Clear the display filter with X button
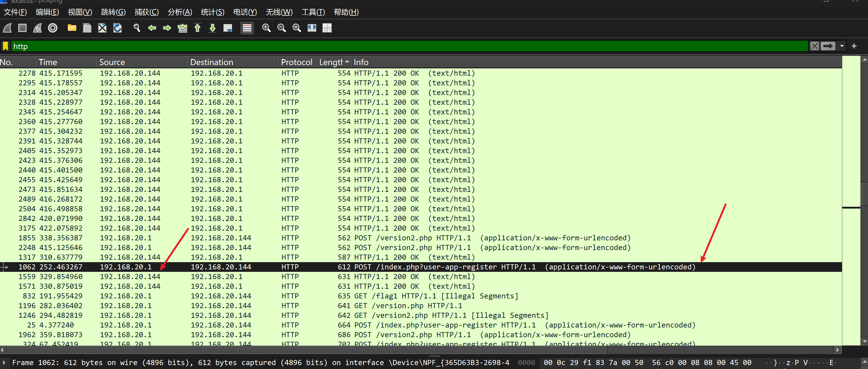Image resolution: width=868 pixels, height=369 pixels. pos(814,46)
